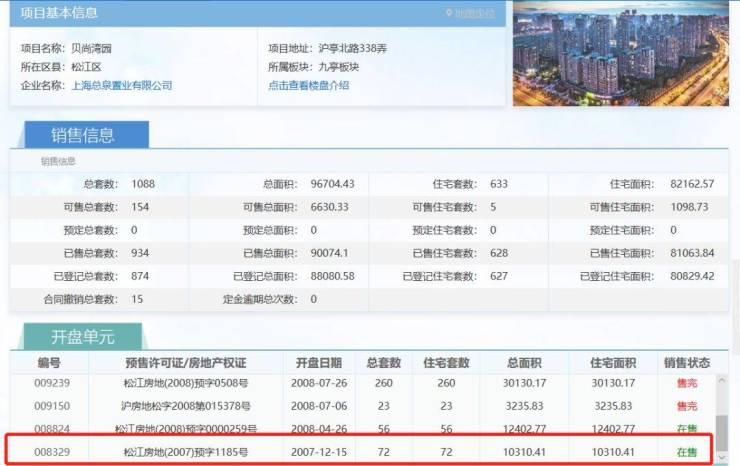Sort by the 编号 column header

(49, 361)
